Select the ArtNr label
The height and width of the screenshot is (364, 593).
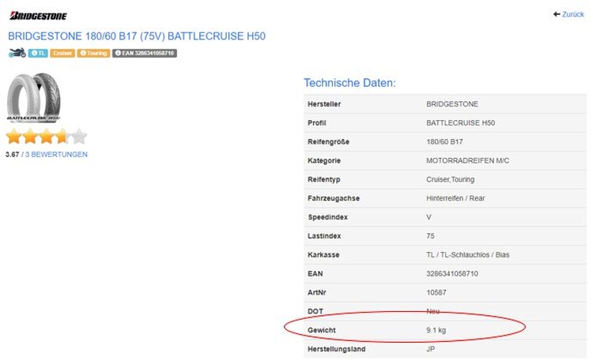coord(316,293)
